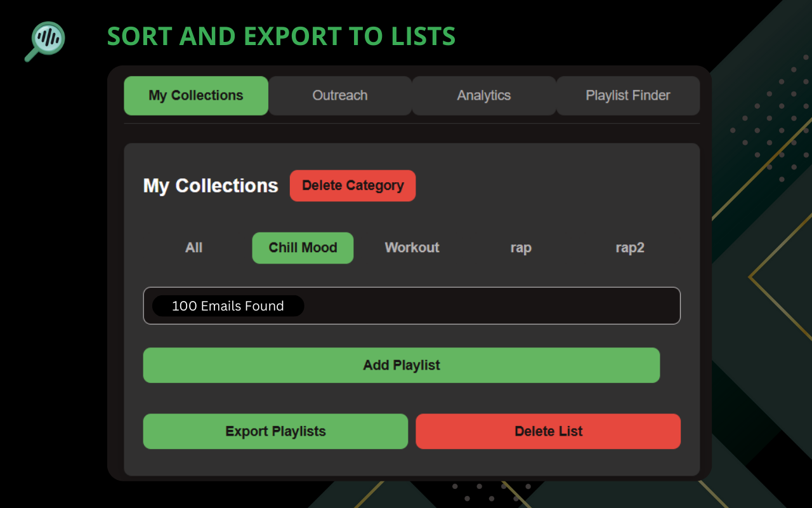Image resolution: width=812 pixels, height=508 pixels.
Task: Choose the rap category
Action: pyautogui.click(x=521, y=248)
